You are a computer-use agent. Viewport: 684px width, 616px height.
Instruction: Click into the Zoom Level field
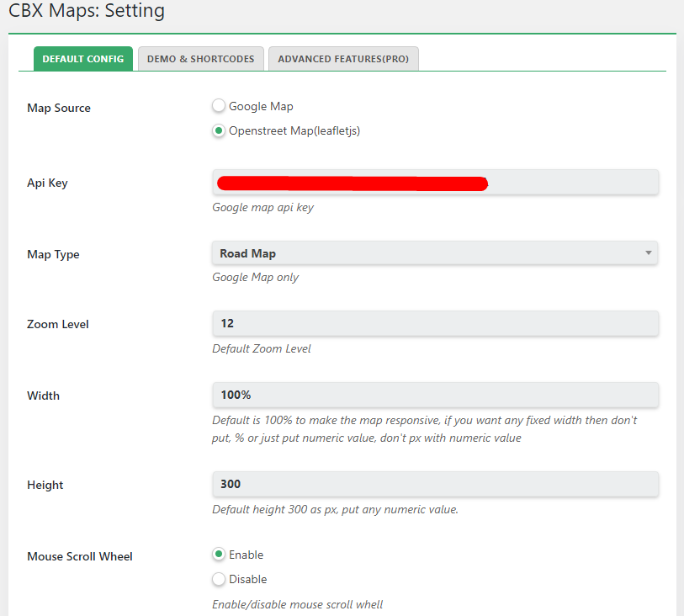pyautogui.click(x=435, y=323)
